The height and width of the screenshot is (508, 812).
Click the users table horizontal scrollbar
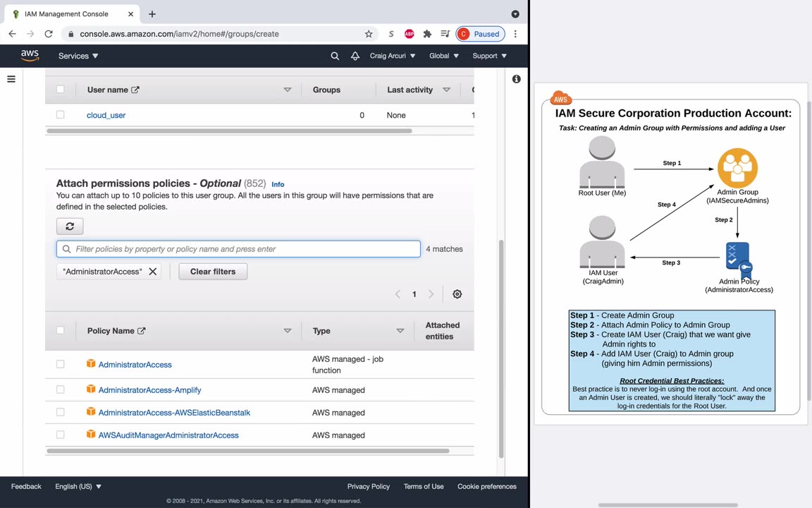229,131
